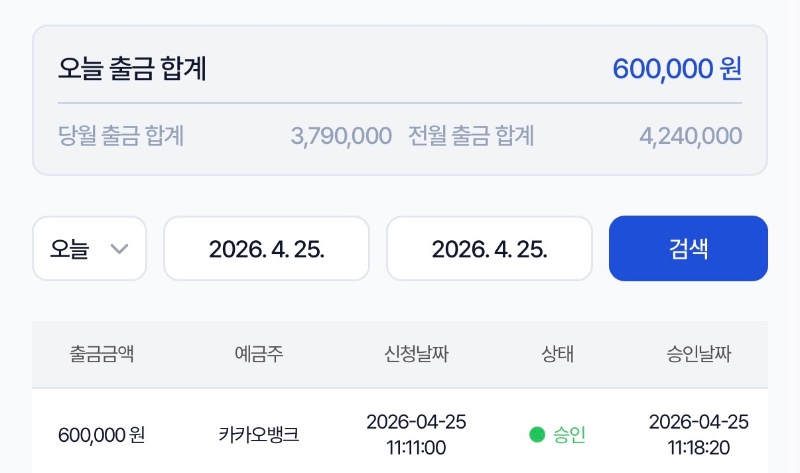The image size is (800, 473).
Task: Click the 승인 status text
Action: (x=569, y=434)
